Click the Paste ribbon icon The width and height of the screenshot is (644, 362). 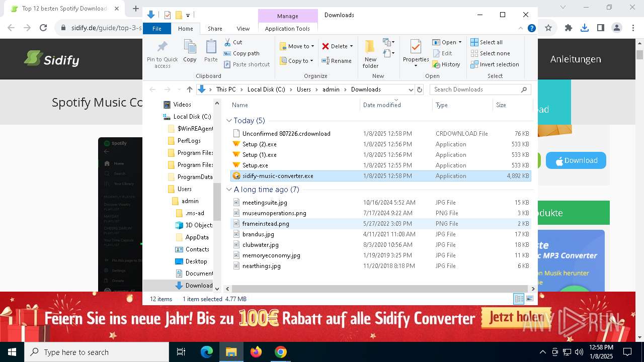211,51
